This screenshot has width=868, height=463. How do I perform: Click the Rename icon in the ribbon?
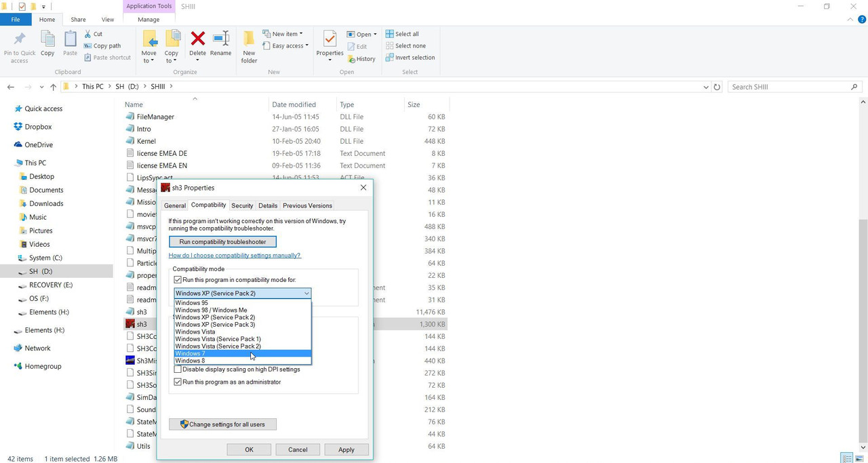[x=220, y=39]
